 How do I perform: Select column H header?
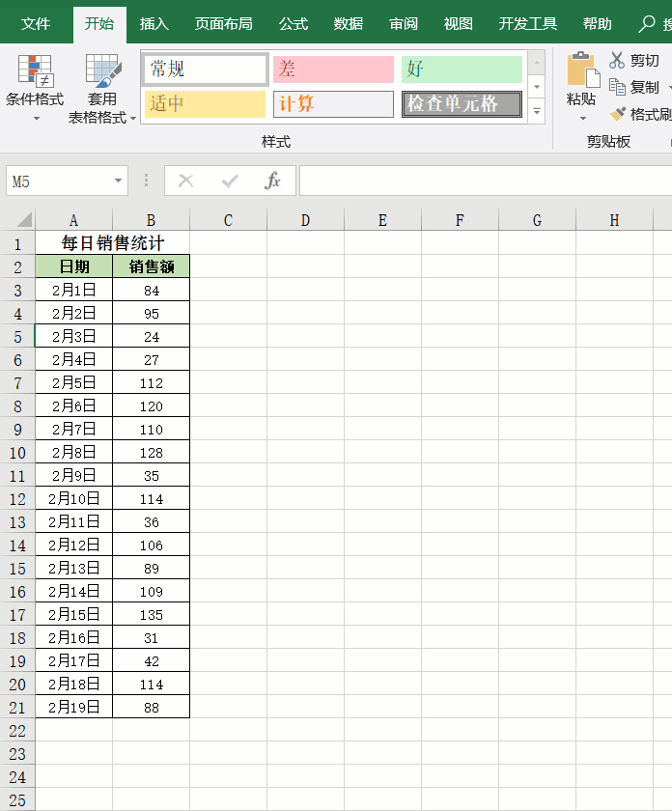coord(614,220)
